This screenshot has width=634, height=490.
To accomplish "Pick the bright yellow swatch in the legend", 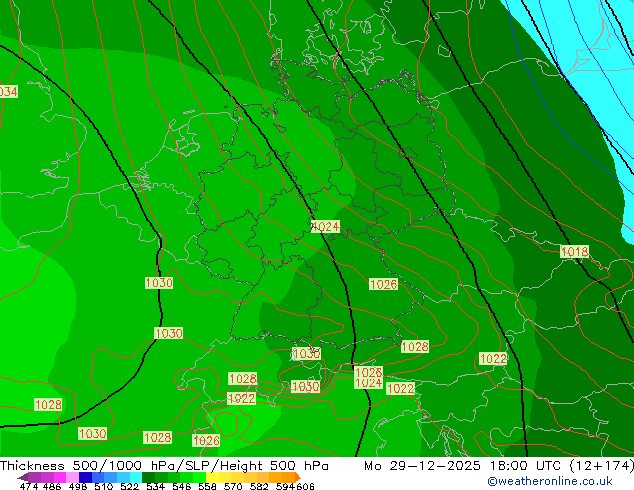I will tap(212, 477).
